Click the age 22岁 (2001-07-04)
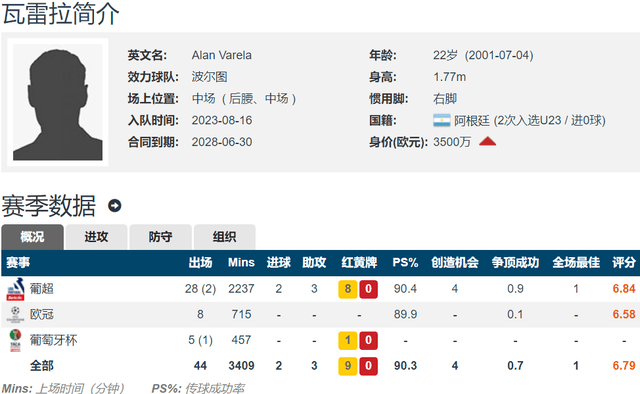This screenshot has width=640, height=394. [483, 55]
